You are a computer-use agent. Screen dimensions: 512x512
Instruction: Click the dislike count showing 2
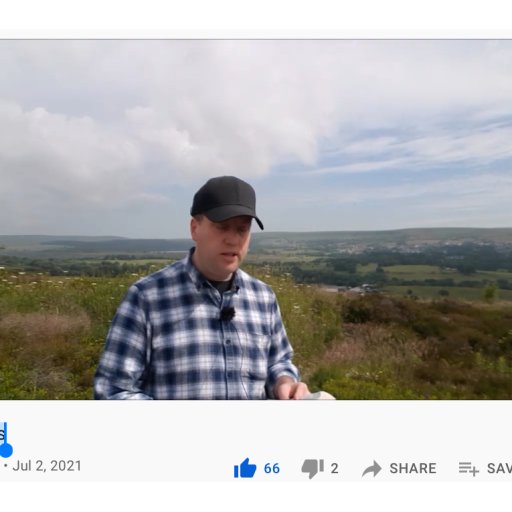pos(334,468)
